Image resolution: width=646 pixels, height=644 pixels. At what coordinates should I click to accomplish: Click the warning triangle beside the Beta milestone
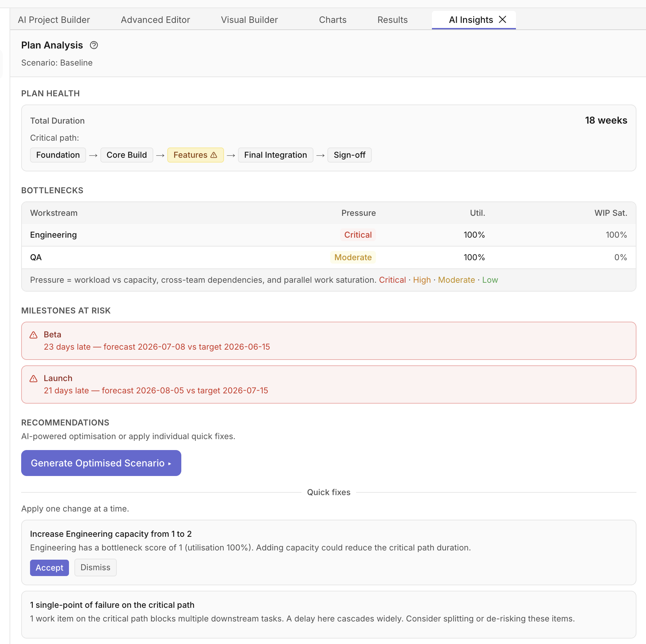[x=33, y=335]
